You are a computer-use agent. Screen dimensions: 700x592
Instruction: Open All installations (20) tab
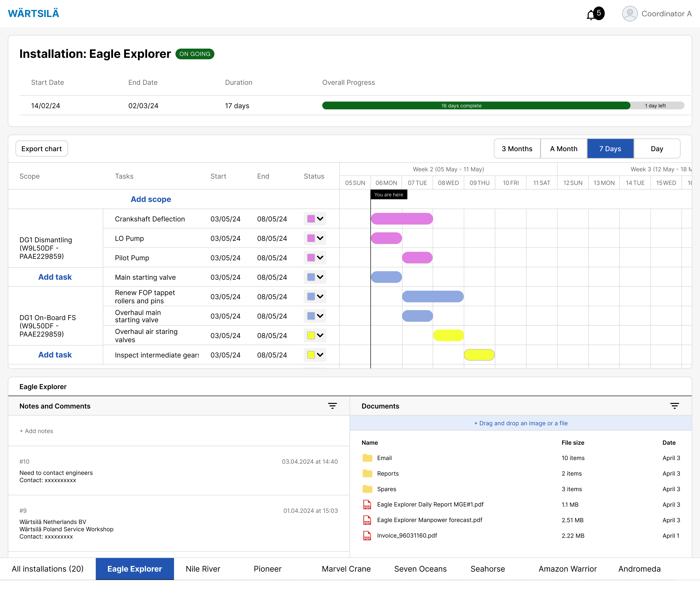click(48, 569)
